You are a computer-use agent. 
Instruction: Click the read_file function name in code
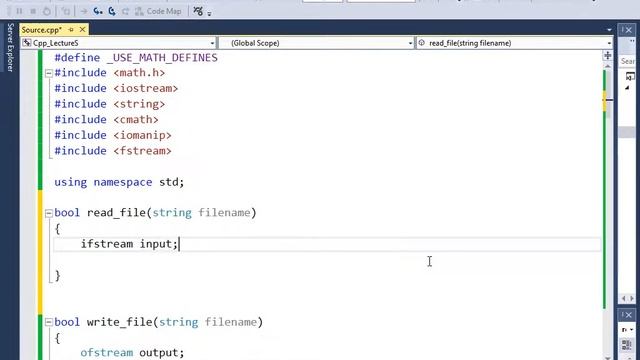point(116,213)
